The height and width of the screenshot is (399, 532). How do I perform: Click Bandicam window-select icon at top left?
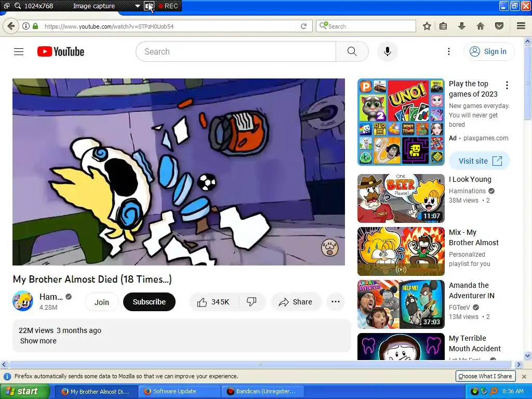[x=6, y=6]
